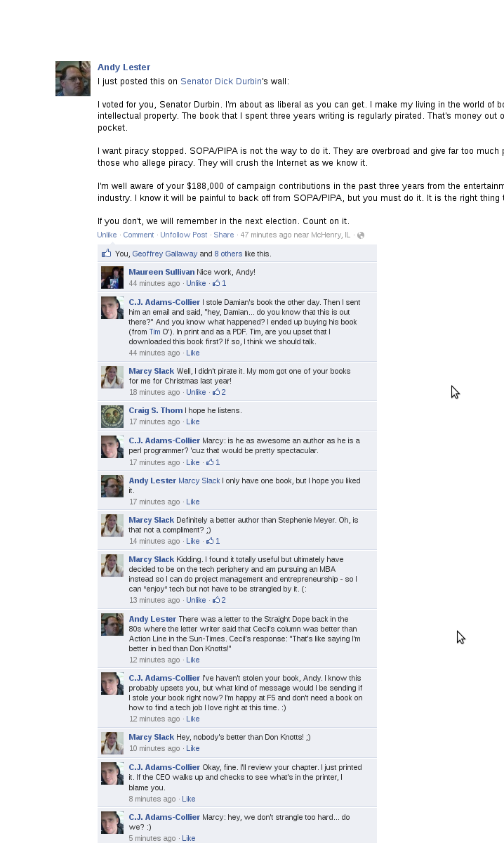Click the 'Tim' tagged name in C.J.'s comment

pyautogui.click(x=155, y=332)
